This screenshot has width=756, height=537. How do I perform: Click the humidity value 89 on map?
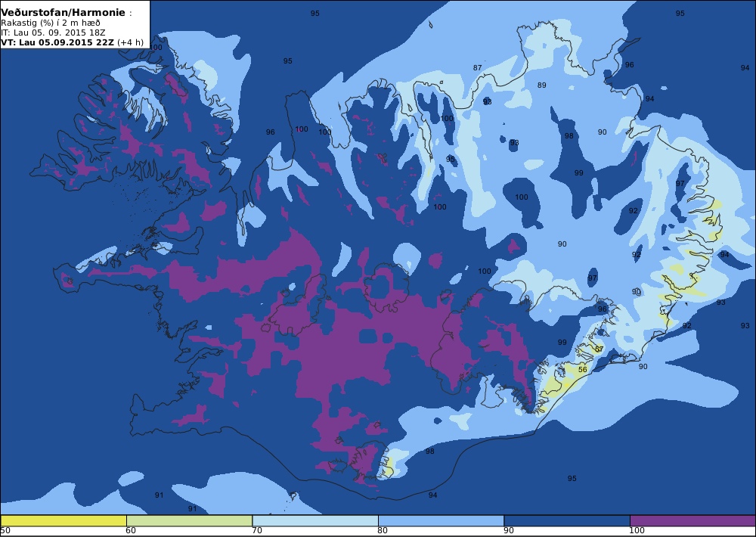coord(542,85)
